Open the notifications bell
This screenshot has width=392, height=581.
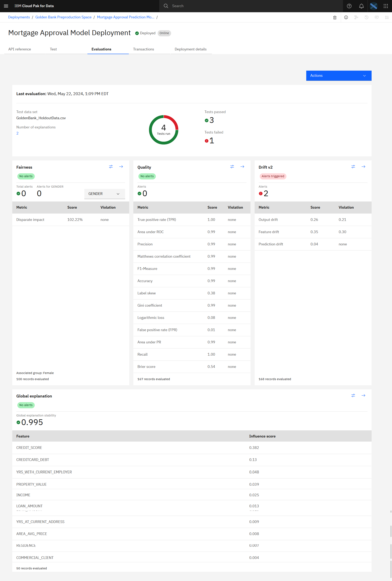click(361, 6)
